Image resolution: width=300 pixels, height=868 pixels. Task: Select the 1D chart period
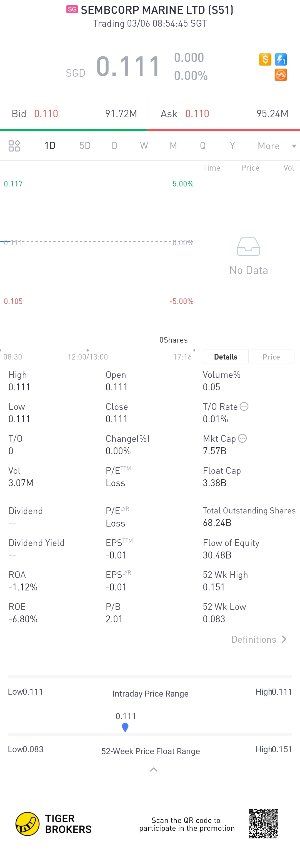[x=50, y=146]
